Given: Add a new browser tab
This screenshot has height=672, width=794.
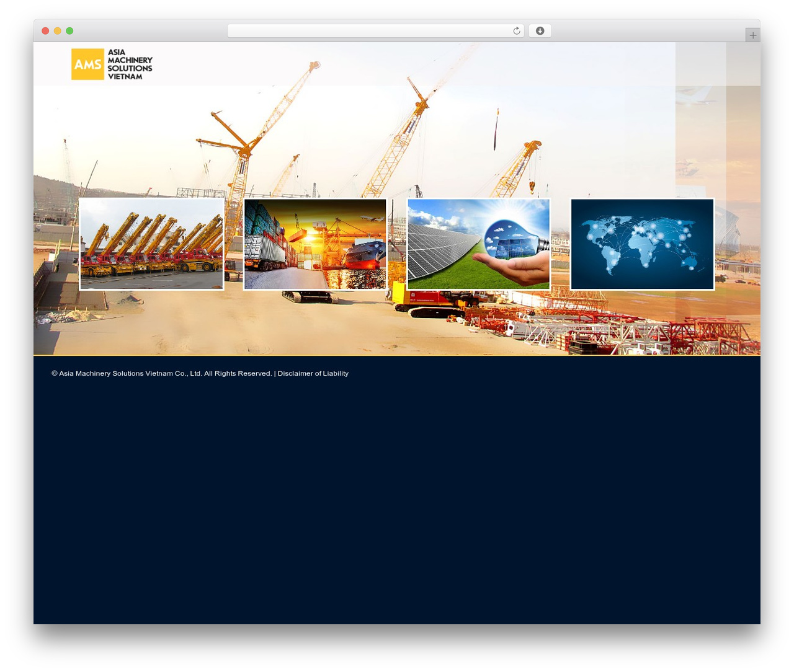Looking at the screenshot, I should 752,35.
